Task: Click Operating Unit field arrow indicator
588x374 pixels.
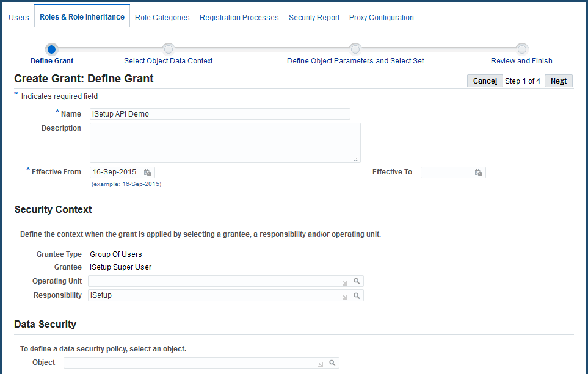Action: click(345, 282)
